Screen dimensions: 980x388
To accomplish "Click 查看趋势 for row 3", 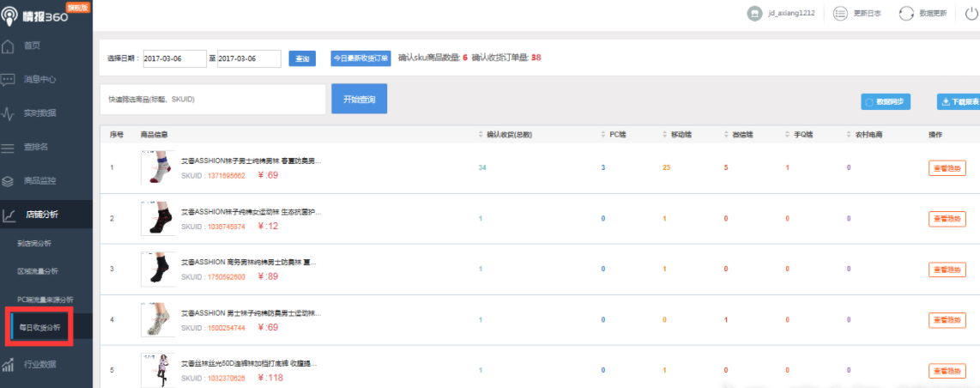I will (947, 270).
